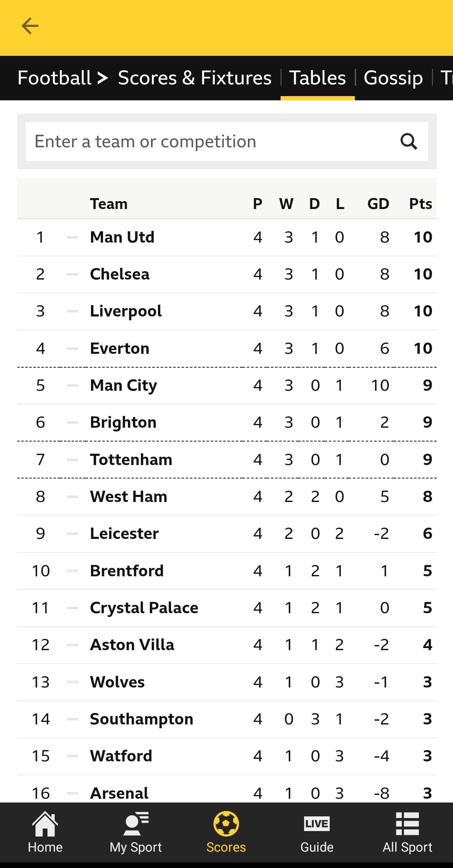Open the Man Utd team link

[122, 237]
